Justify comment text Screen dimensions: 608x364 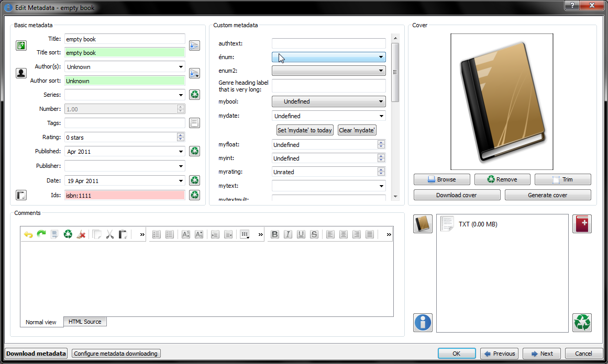click(370, 234)
